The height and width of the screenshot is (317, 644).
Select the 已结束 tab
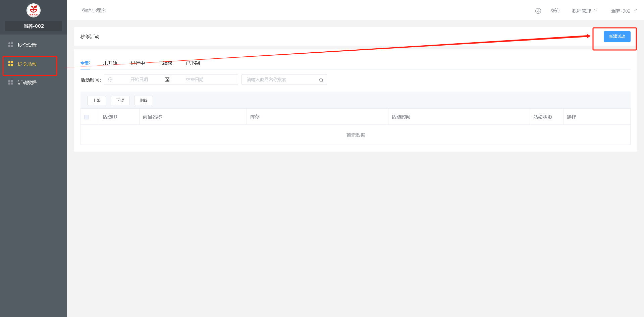coord(165,63)
